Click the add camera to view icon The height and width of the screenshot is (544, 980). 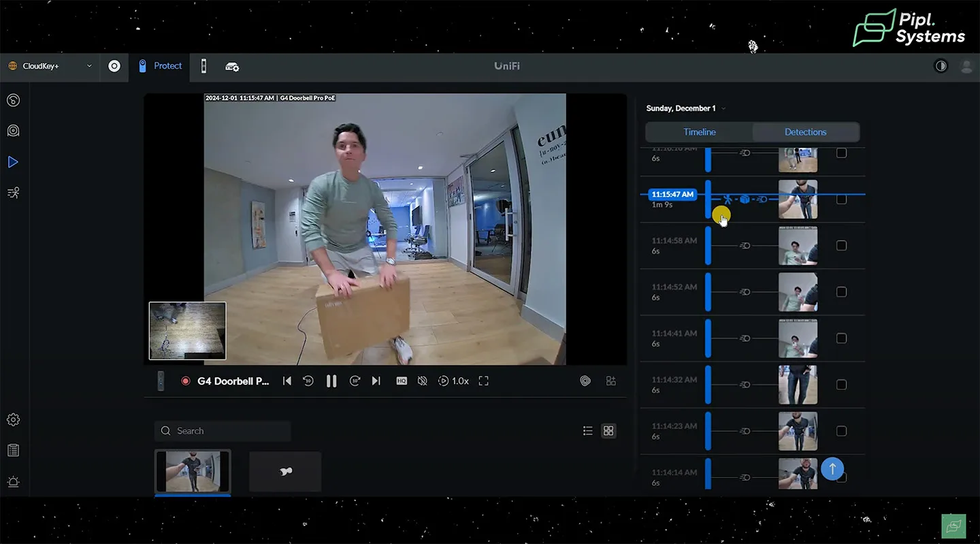tap(610, 381)
